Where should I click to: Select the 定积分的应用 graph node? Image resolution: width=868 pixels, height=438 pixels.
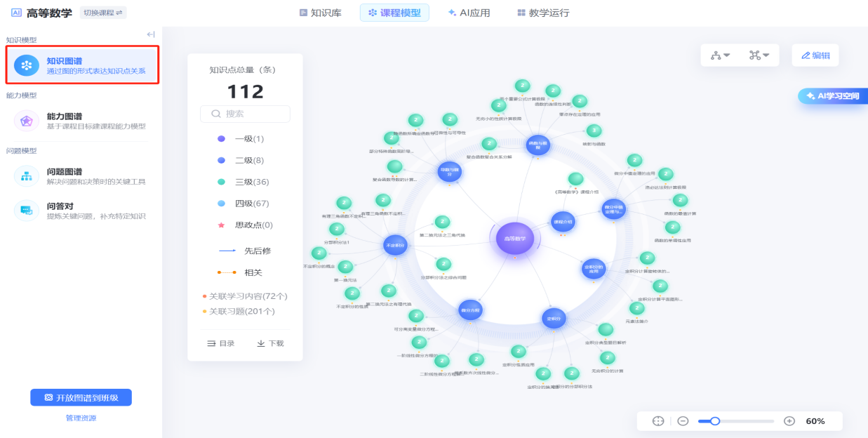pyautogui.click(x=594, y=269)
